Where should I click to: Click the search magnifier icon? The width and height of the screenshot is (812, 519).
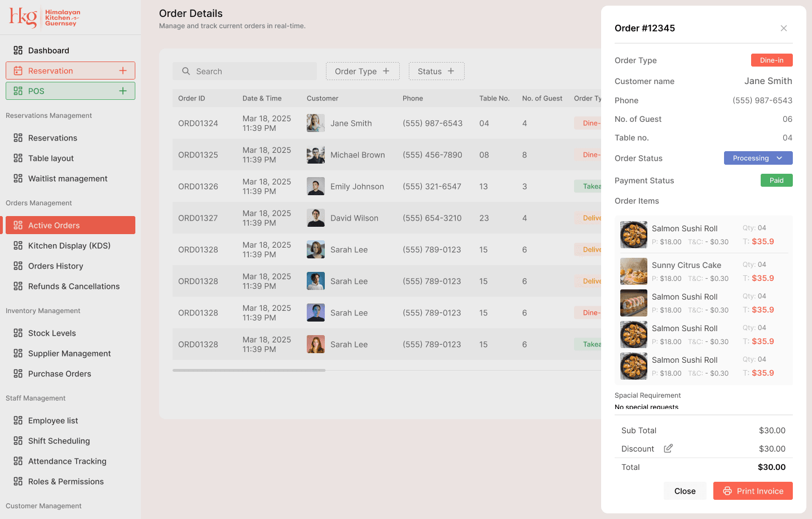coord(186,71)
